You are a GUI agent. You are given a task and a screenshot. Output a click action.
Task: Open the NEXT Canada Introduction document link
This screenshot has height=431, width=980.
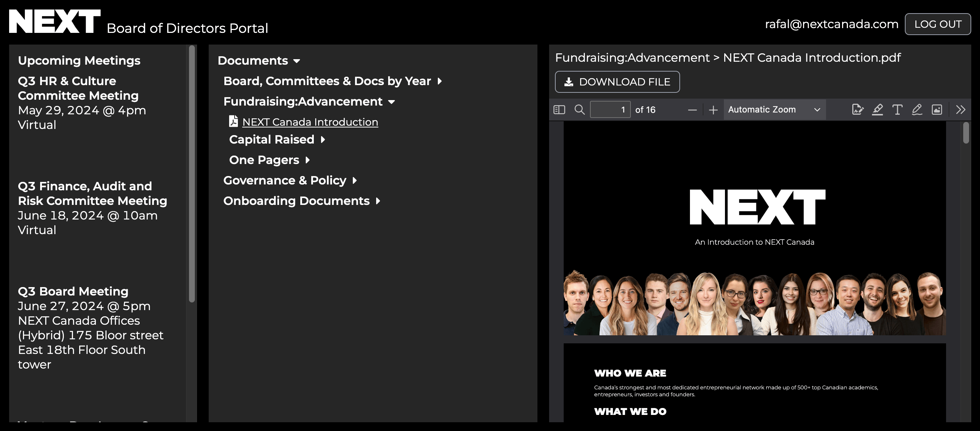coord(310,122)
